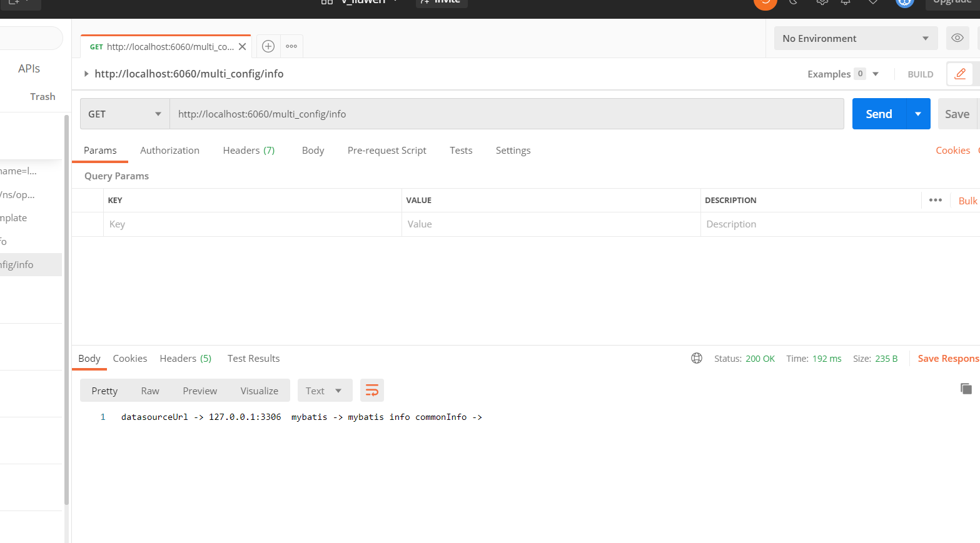Close the multi_config request tab

pos(242,47)
